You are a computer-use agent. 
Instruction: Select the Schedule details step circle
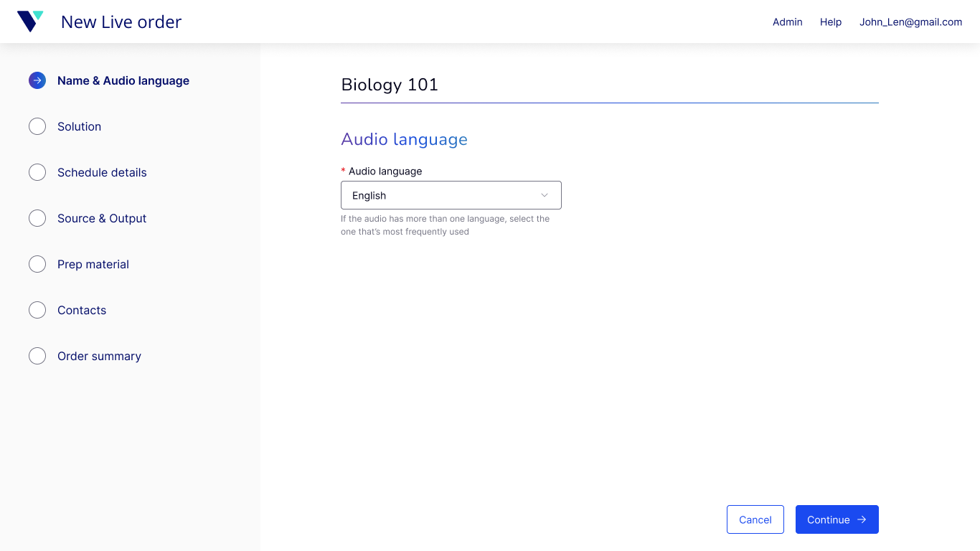(x=37, y=172)
